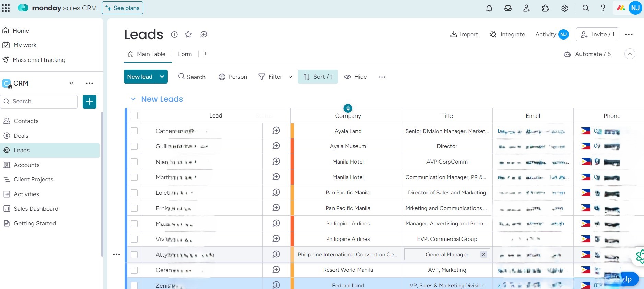Viewport: 644px width, 289px height.
Task: Open the Automate / 5 button
Action: point(587,54)
